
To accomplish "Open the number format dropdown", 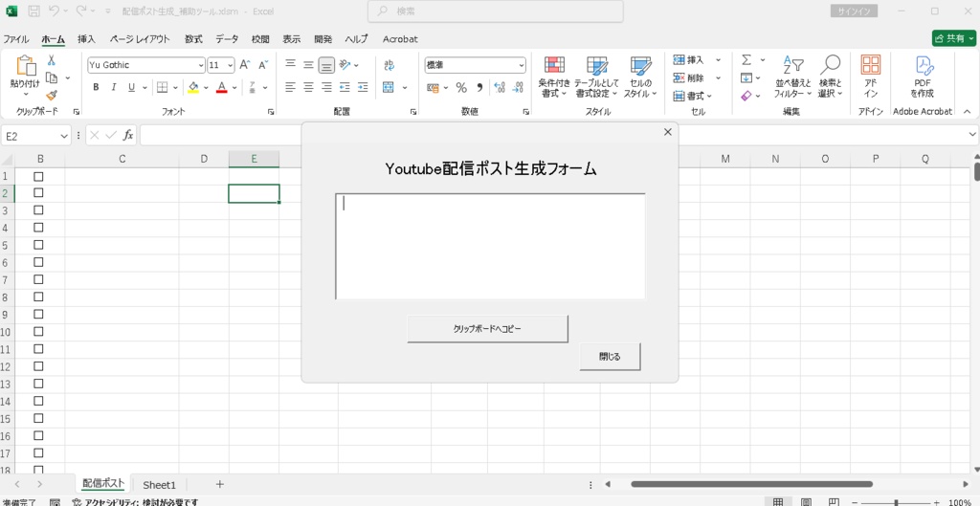I will pyautogui.click(x=522, y=65).
